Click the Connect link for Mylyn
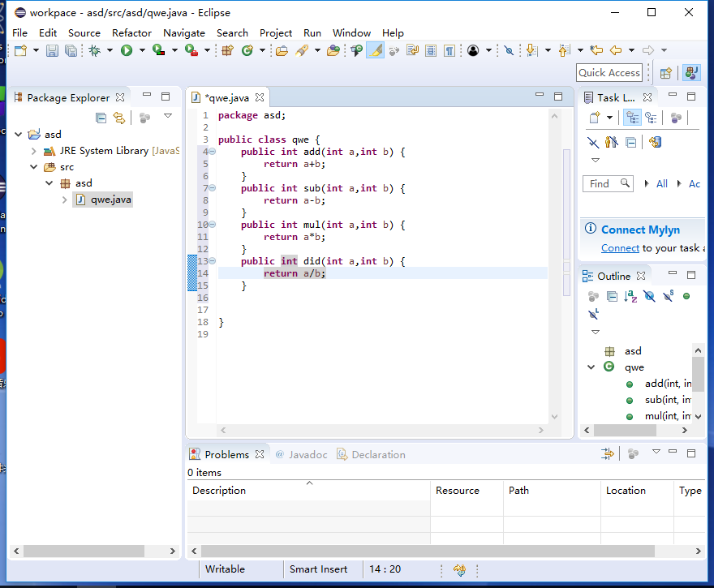The height and width of the screenshot is (588, 714). pos(620,248)
